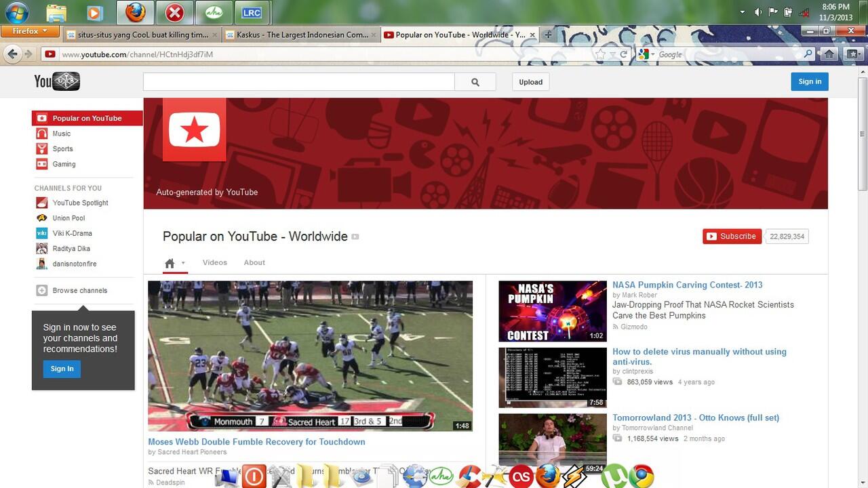Open the Windows Media Player taskbar icon
The image size is (868, 488).
(x=95, y=12)
